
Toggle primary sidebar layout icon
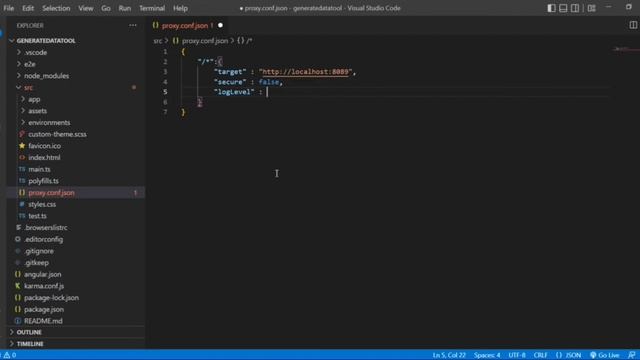pos(551,8)
